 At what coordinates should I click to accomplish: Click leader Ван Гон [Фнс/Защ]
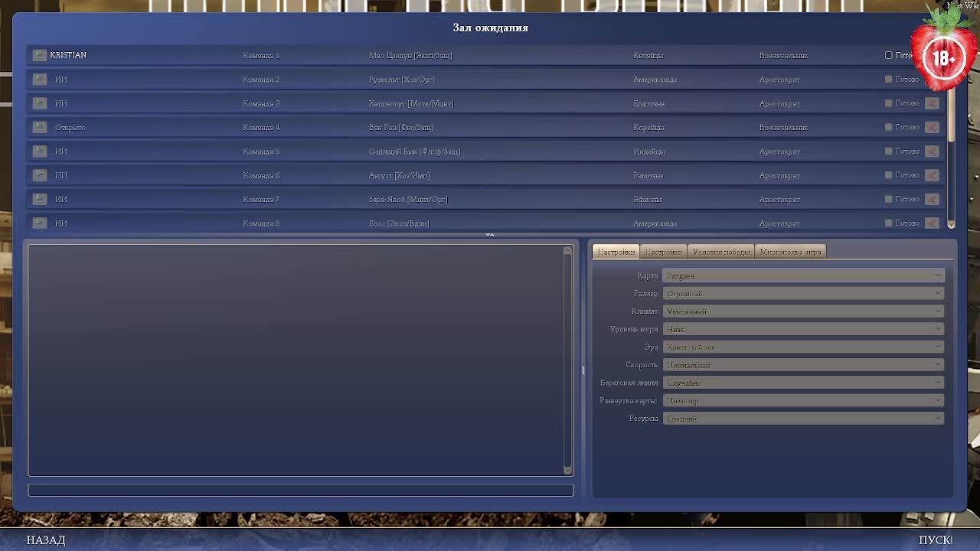click(400, 127)
